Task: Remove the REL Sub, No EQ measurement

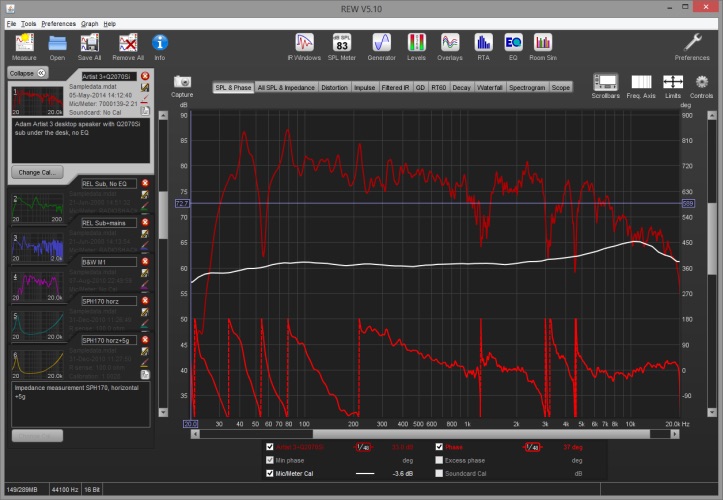Action: click(145, 183)
